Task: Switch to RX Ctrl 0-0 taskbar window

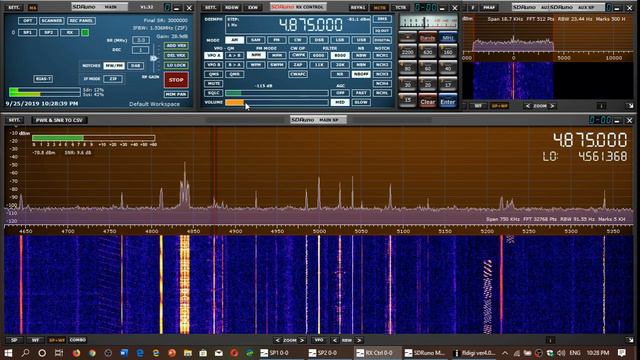Action: pos(376,353)
